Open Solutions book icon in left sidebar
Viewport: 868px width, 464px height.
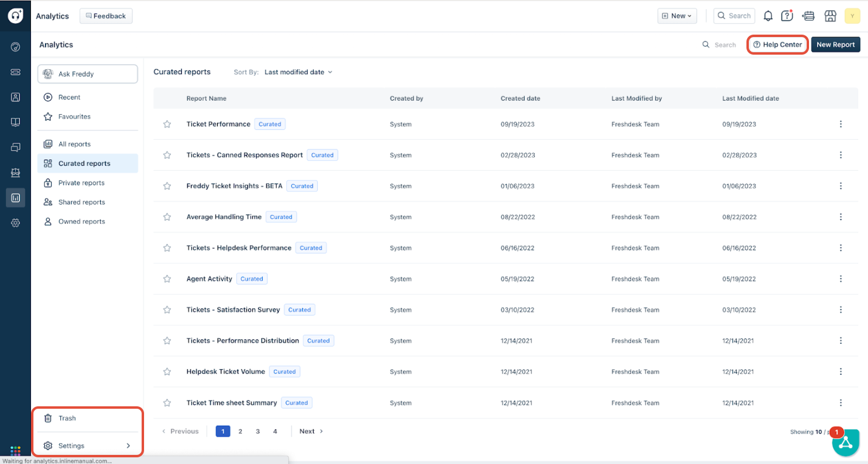click(x=16, y=122)
